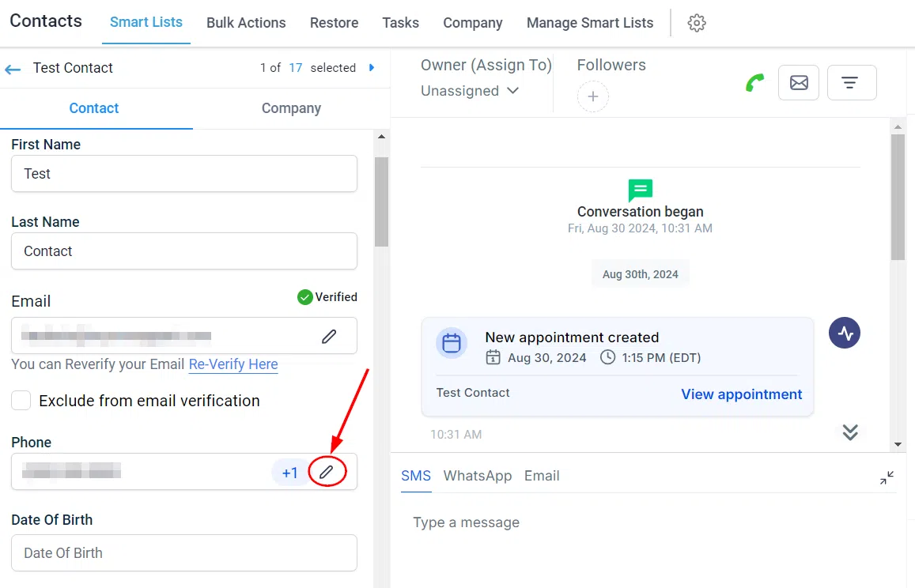Add a follower with plus circle
This screenshot has width=915, height=588.
click(593, 96)
